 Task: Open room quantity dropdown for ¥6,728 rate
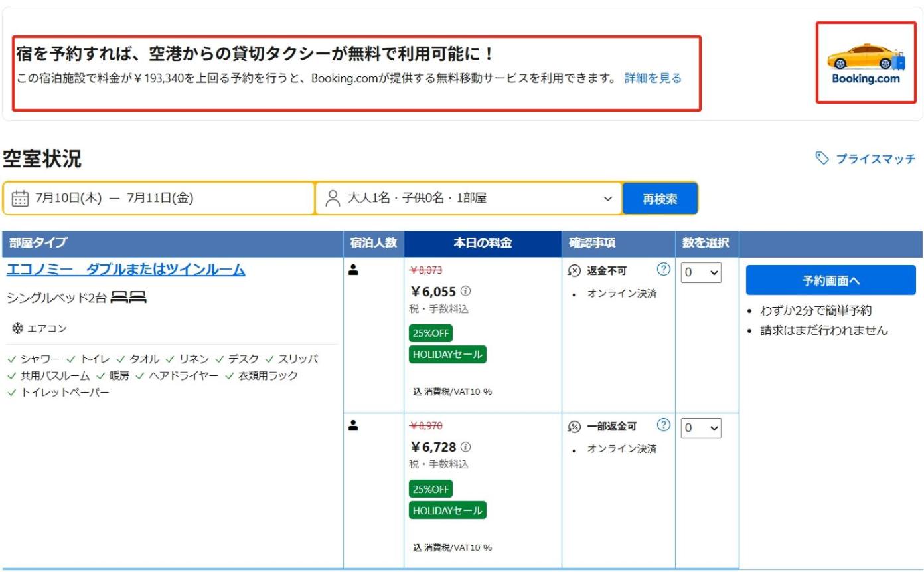[701, 429]
